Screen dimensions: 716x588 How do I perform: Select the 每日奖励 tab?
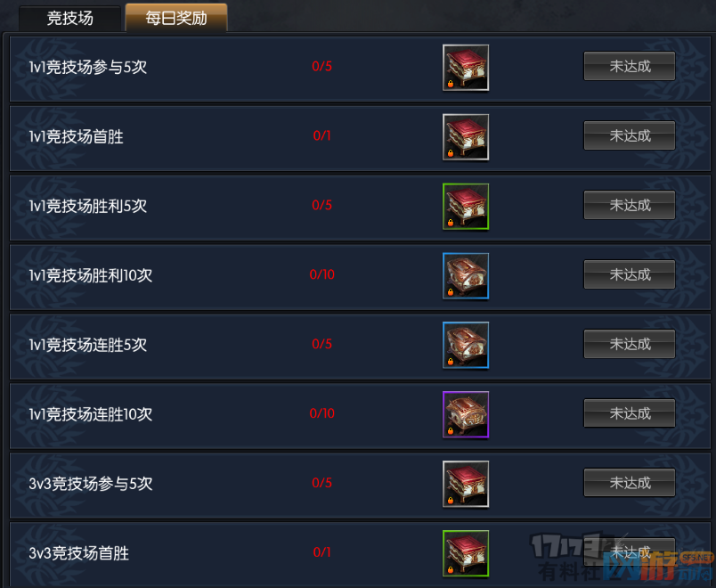click(x=176, y=18)
